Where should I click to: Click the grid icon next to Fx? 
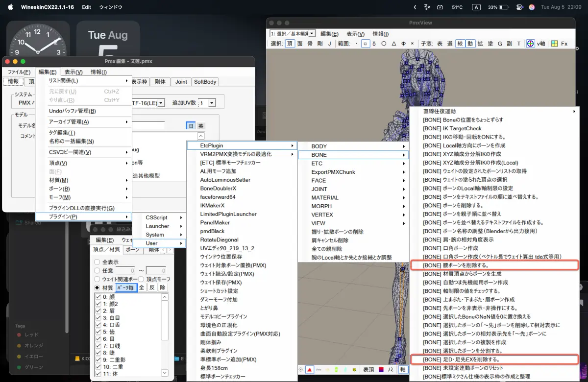[x=554, y=44]
